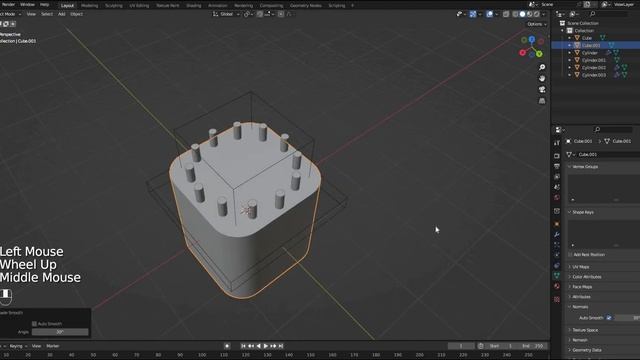The height and width of the screenshot is (360, 640).
Task: Select rendered viewport shading mode
Action: point(537,14)
